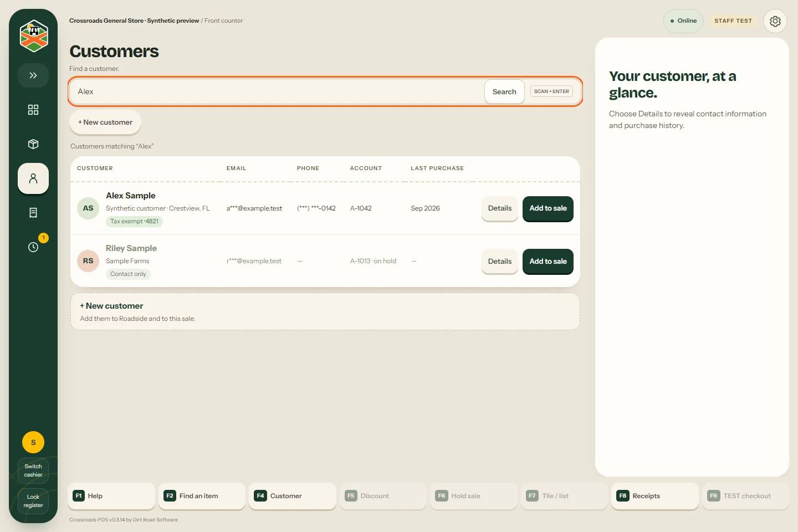Viewport: 798px width, 532px height.
Task: Click the dashed New customer card
Action: coord(325,311)
